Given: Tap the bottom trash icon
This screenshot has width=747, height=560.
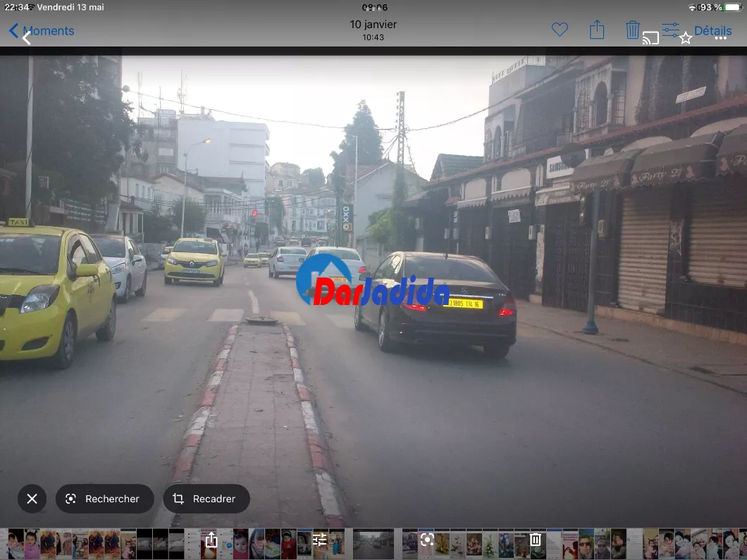Looking at the screenshot, I should 536,540.
